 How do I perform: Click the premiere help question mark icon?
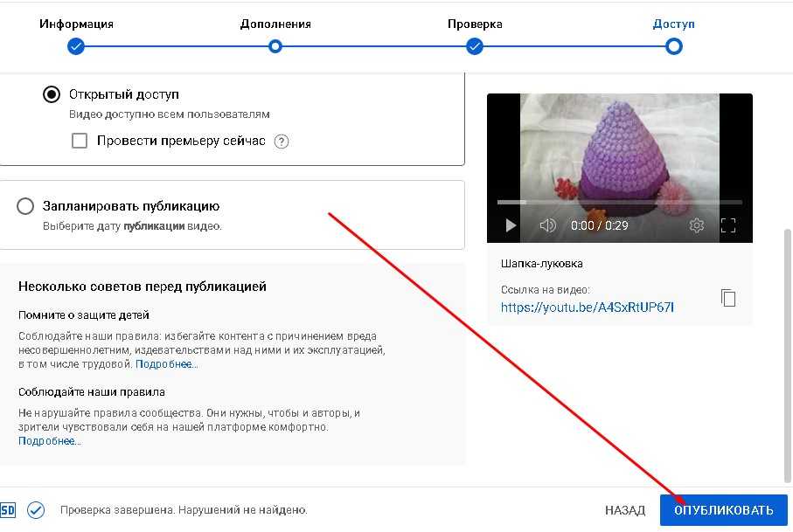tap(282, 142)
